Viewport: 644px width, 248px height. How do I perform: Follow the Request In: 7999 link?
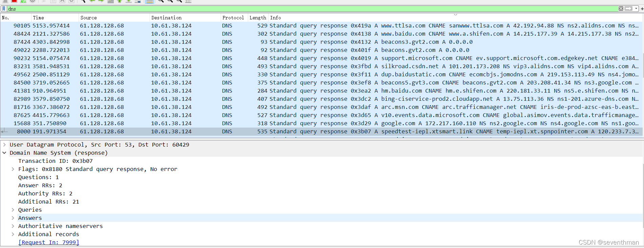49,242
